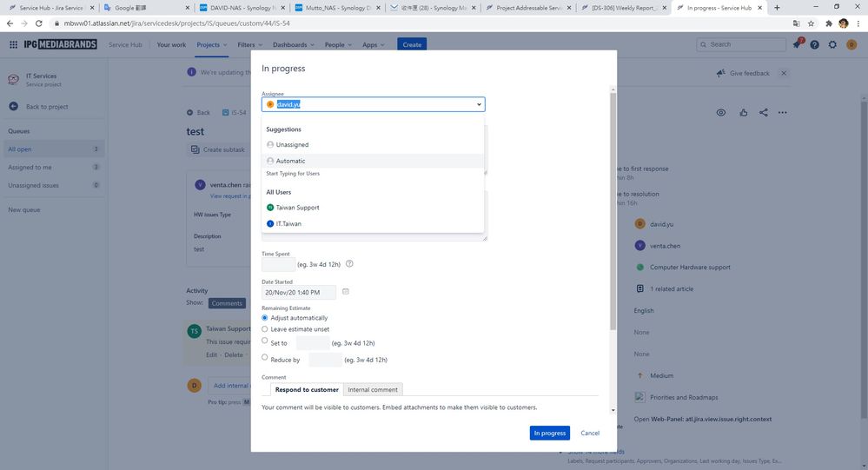Screen dimensions: 868x470
Task: Choose Automatic in assignee suggestions
Action: click(373, 161)
